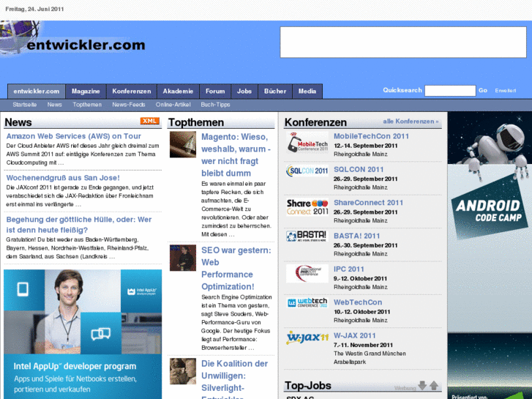The height and width of the screenshot is (399, 532).
Task: Open the W-JAX 11 logo
Action: coord(307,338)
